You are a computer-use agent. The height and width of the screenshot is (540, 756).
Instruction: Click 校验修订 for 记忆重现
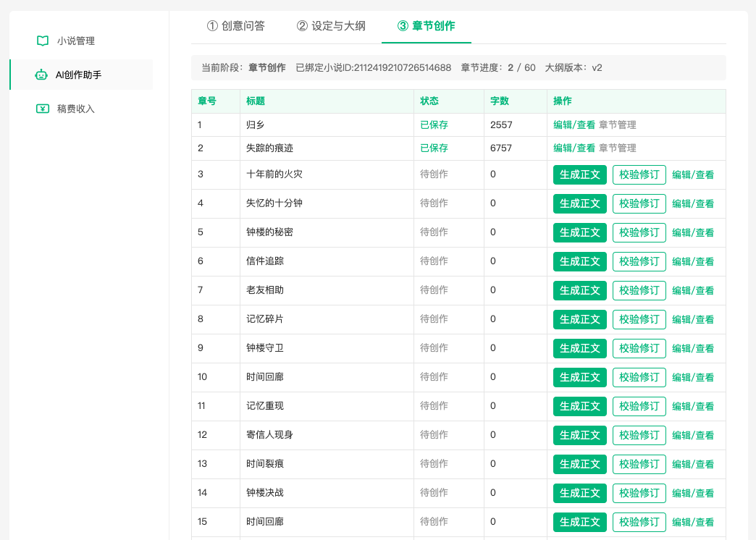639,406
